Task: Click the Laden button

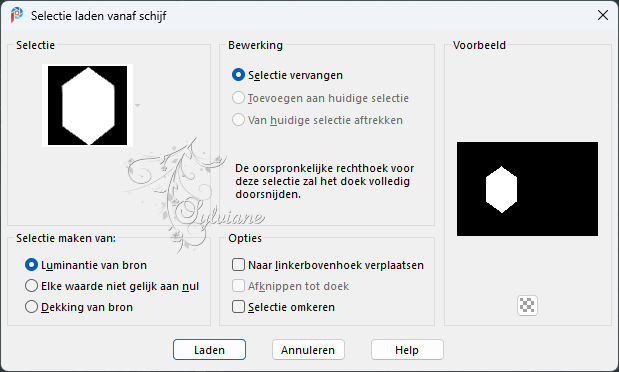Action: pos(209,350)
